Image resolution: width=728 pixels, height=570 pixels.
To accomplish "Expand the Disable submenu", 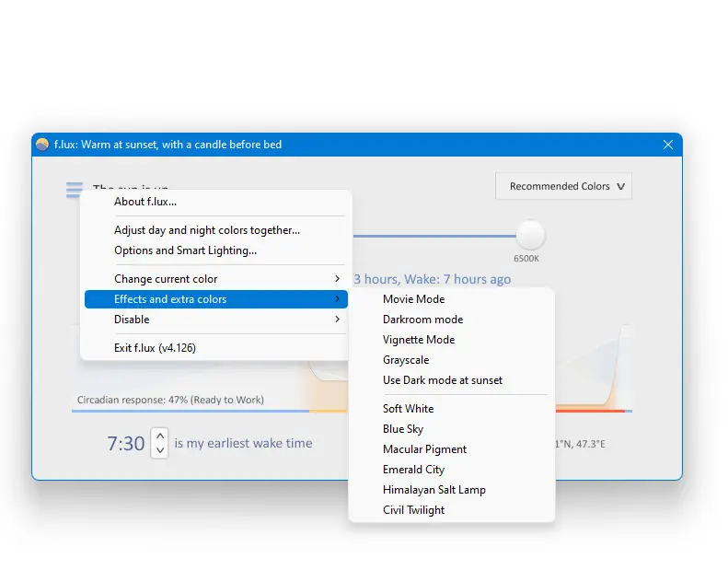I will click(x=215, y=320).
